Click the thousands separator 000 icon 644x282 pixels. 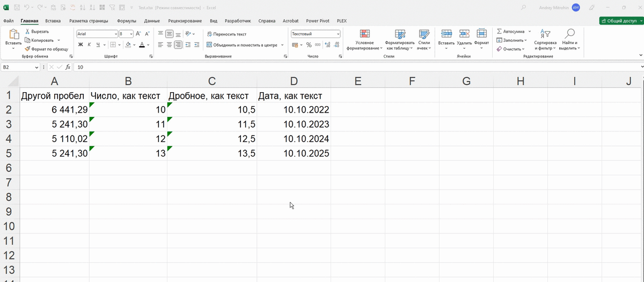[x=318, y=45]
